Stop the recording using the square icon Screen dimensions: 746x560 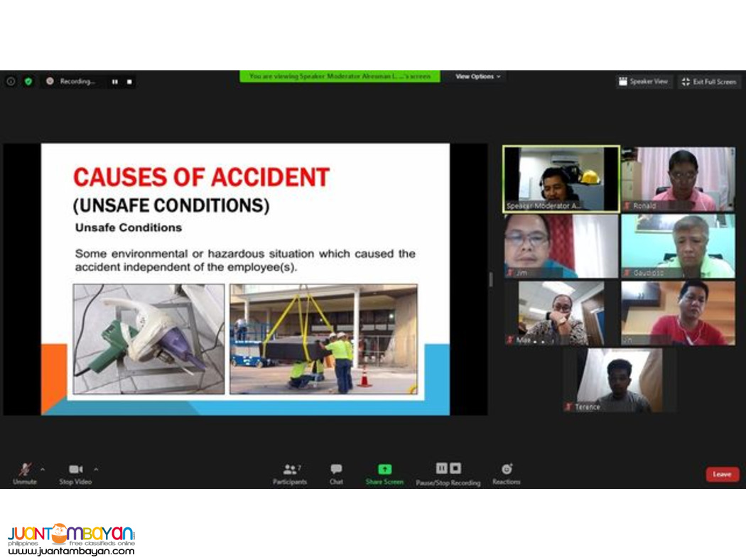pyautogui.click(x=129, y=81)
